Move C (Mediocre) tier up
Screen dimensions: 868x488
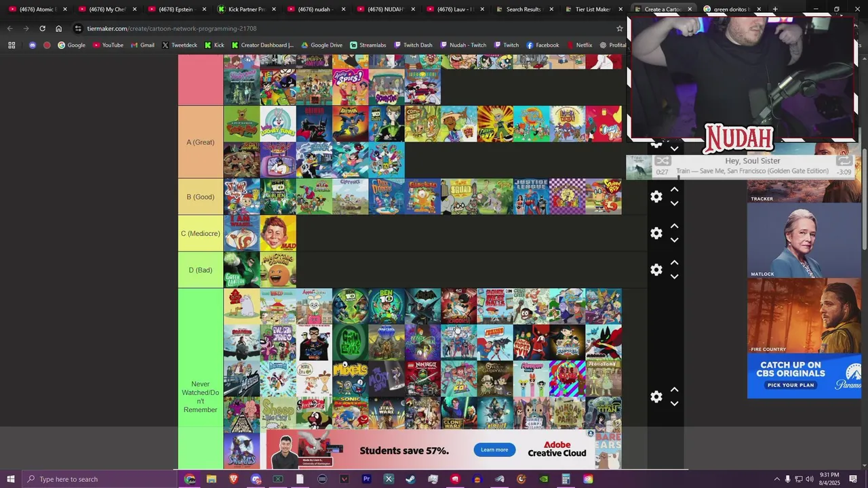[x=674, y=226]
